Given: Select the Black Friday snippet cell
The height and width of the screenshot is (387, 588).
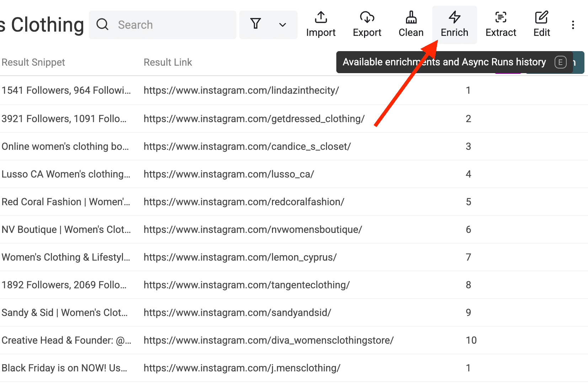Looking at the screenshot, I should pos(64,368).
